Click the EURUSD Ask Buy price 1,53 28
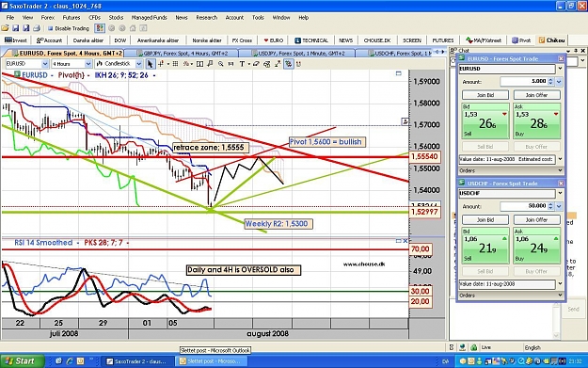588x368 pixels. click(536, 121)
